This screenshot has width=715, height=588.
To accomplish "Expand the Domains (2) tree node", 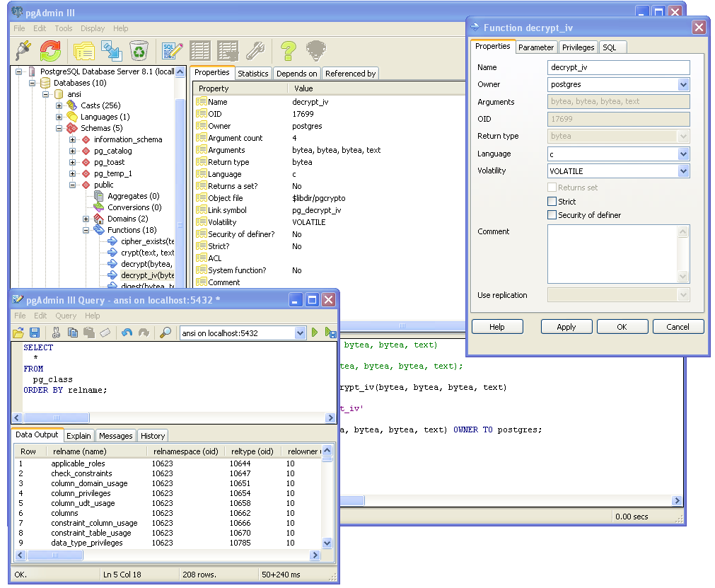I will pyautogui.click(x=86, y=219).
